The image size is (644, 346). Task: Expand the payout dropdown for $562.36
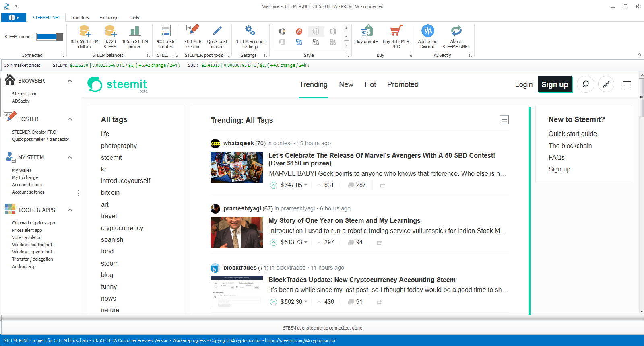306,302
